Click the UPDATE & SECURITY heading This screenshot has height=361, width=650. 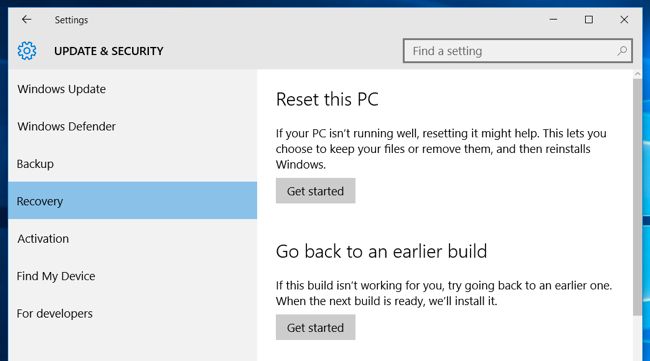coord(109,51)
